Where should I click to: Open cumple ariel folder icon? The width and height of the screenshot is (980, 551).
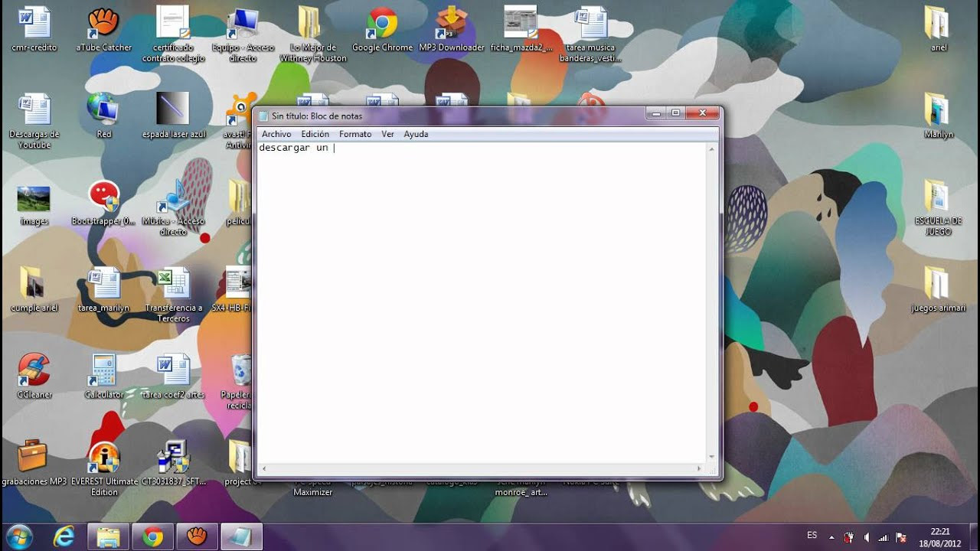point(34,283)
